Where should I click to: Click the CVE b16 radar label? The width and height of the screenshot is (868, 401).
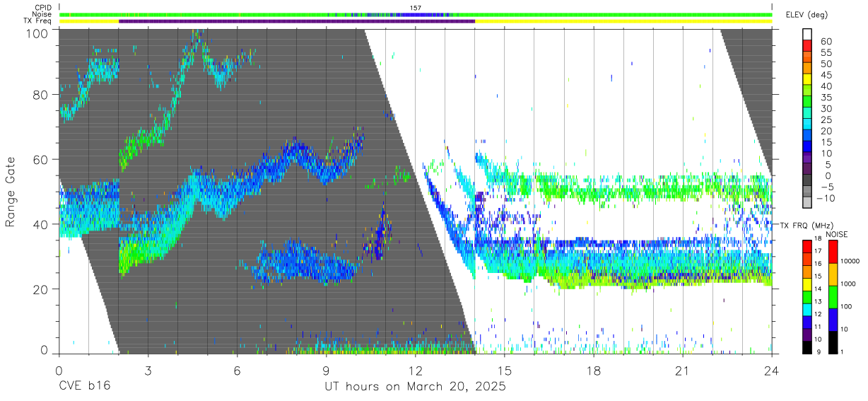[x=83, y=387]
